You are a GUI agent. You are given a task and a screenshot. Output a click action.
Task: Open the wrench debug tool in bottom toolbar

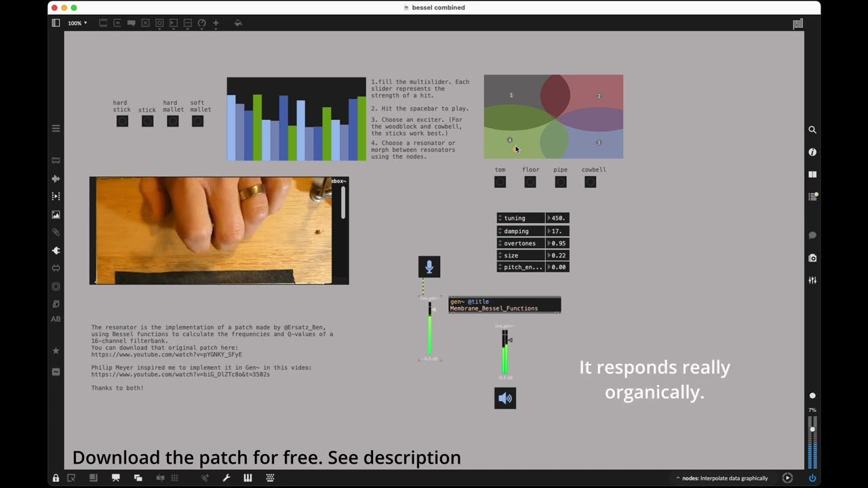coord(226,478)
